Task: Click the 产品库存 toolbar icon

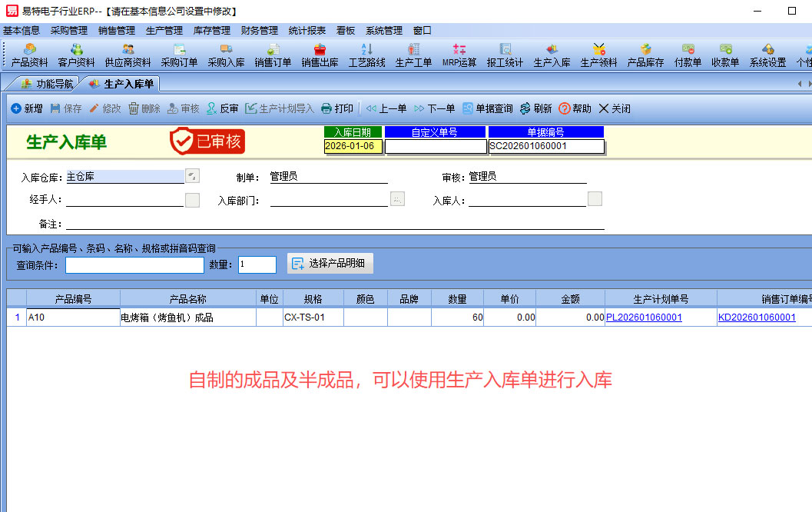Action: coord(645,55)
